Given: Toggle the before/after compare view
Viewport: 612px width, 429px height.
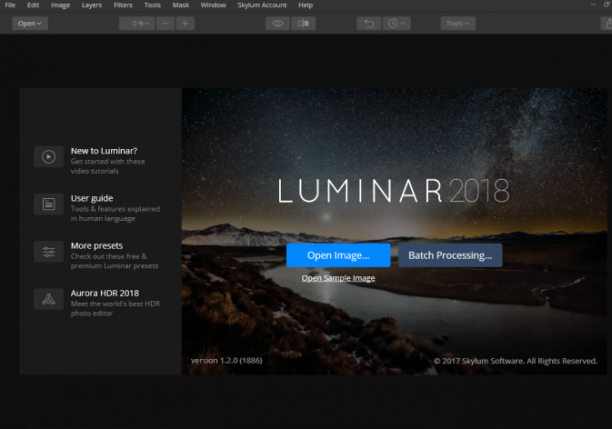Looking at the screenshot, I should pos(303,23).
